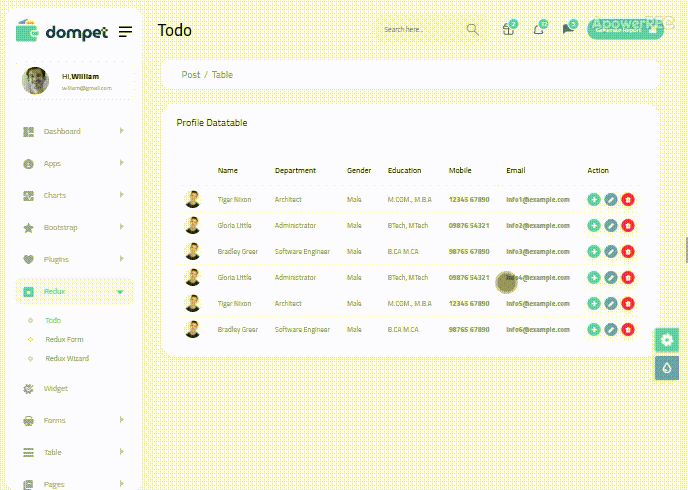Click the Plugins heart icon
688x490 pixels.
[29, 259]
